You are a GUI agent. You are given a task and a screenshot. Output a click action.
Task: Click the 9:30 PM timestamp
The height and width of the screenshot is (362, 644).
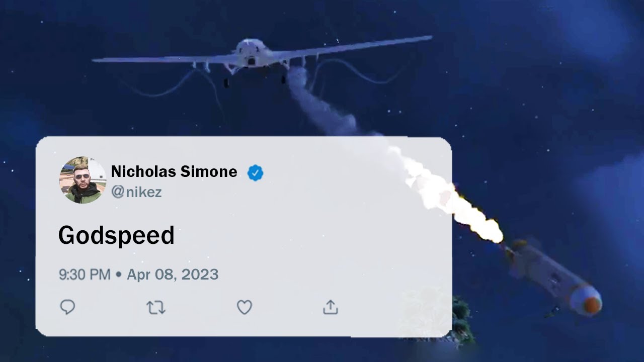click(x=85, y=275)
